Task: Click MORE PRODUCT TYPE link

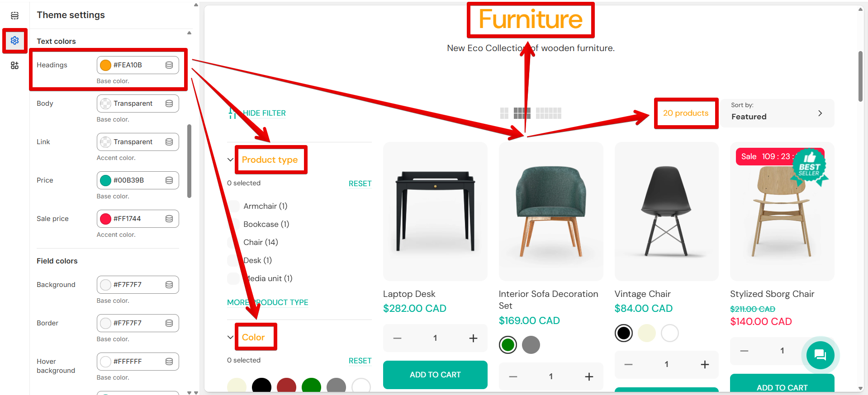Action: pyautogui.click(x=268, y=302)
